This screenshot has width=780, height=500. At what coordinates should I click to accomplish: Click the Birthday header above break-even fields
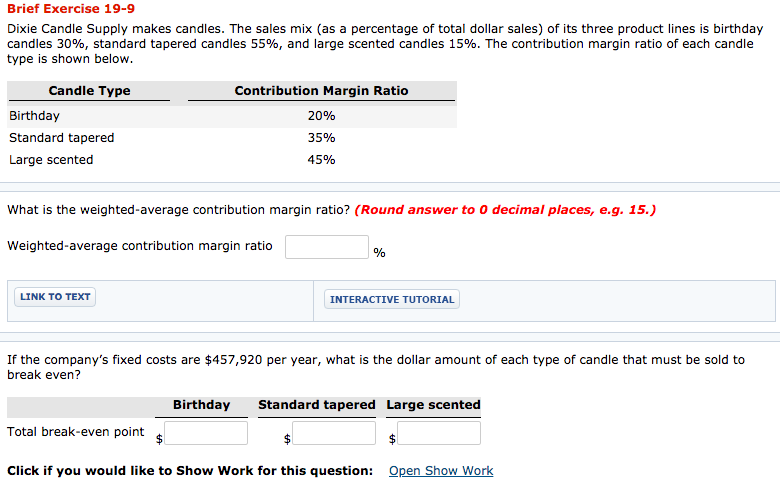click(x=201, y=405)
